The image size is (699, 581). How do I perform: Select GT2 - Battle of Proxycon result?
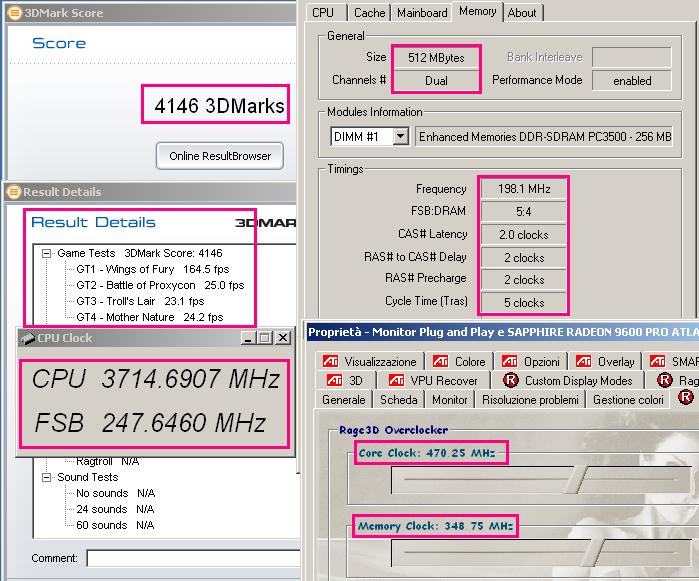click(x=160, y=285)
